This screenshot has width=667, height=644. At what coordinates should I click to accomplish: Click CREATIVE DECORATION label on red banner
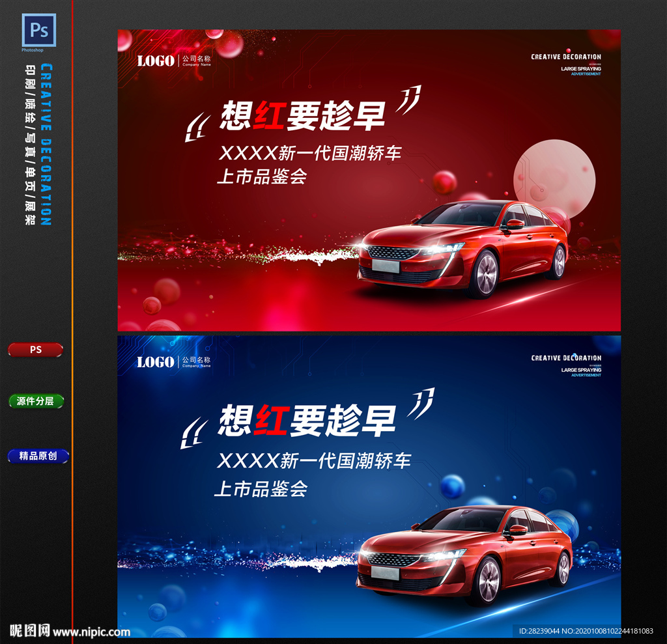565,57
